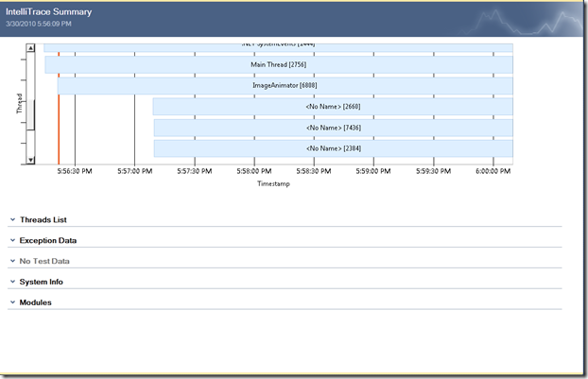Open the Exception Data heading

click(48, 240)
